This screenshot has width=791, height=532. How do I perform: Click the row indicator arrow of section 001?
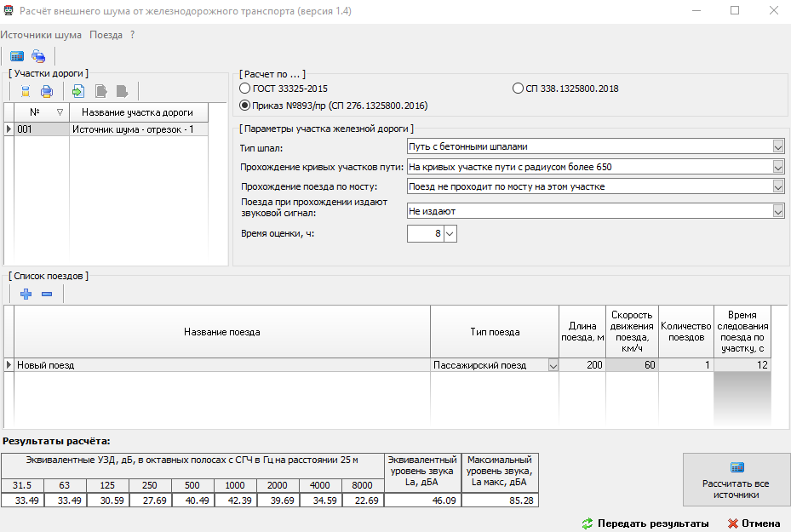[x=9, y=129]
